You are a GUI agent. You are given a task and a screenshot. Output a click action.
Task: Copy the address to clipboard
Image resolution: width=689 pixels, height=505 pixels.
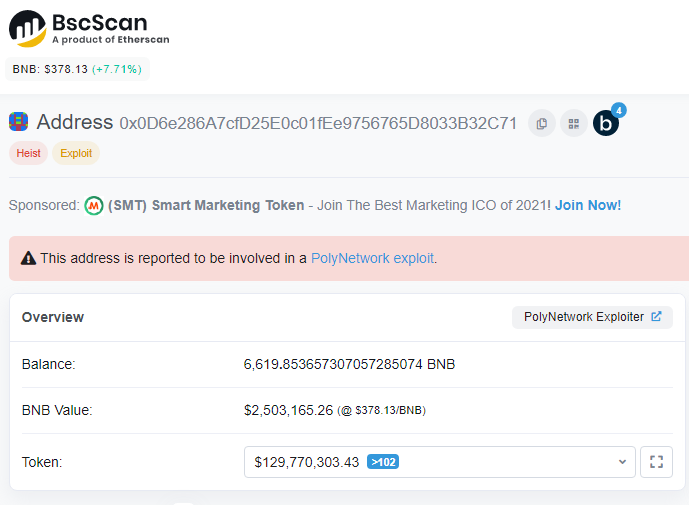[542, 124]
